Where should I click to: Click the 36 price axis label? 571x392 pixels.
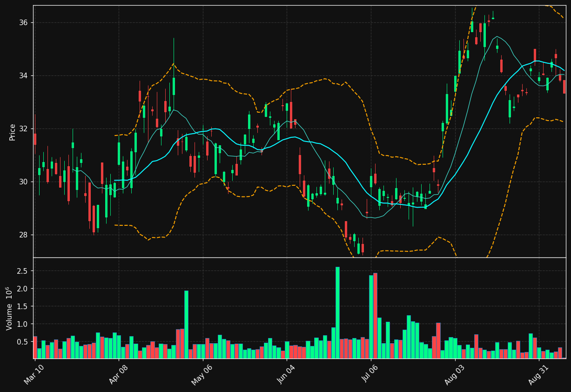tap(24, 23)
